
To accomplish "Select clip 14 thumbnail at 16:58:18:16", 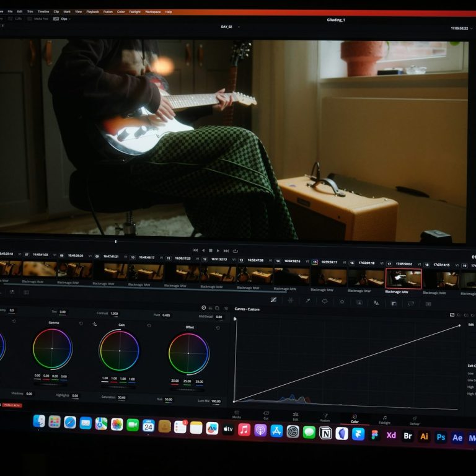I will pyautogui.click(x=292, y=276).
